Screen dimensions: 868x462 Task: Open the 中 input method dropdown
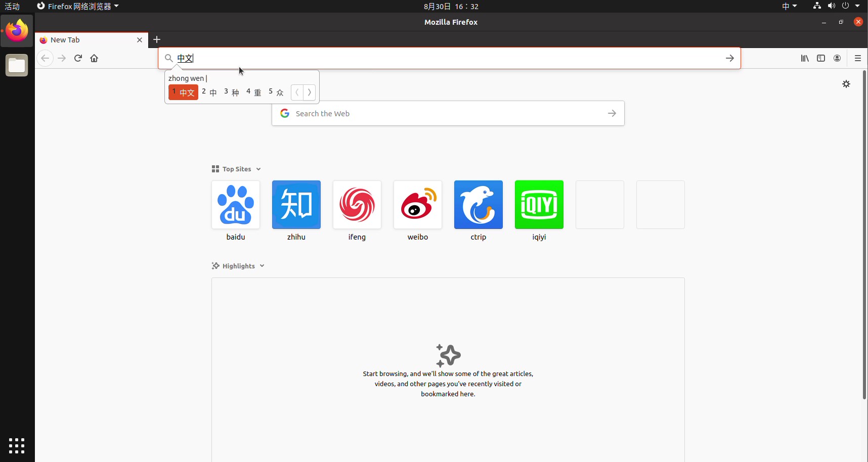click(x=789, y=6)
